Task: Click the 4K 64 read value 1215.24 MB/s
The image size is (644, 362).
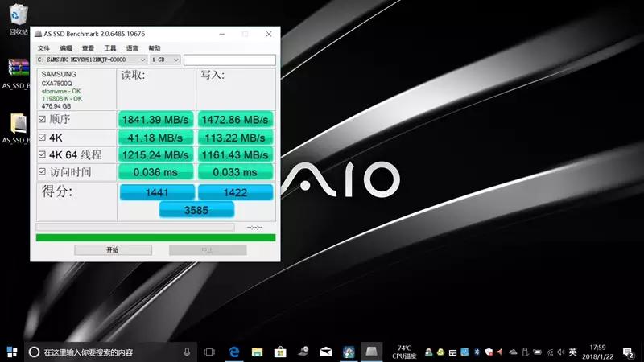Action: pyautogui.click(x=155, y=154)
